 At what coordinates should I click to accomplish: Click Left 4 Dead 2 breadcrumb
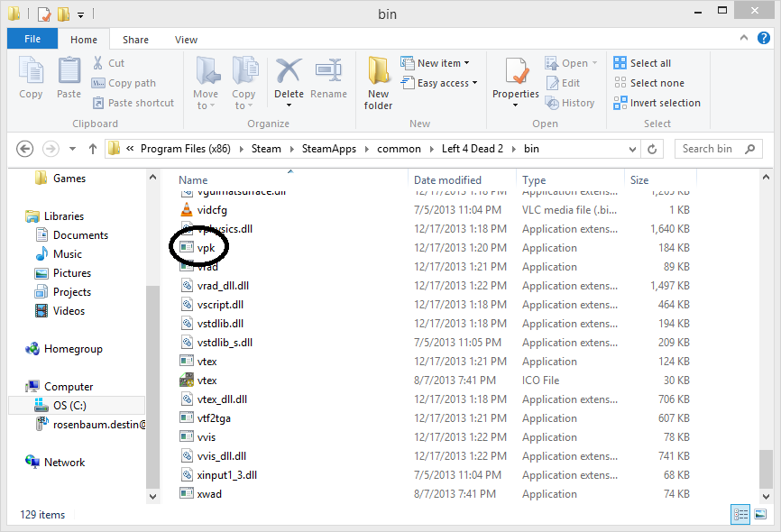click(473, 149)
